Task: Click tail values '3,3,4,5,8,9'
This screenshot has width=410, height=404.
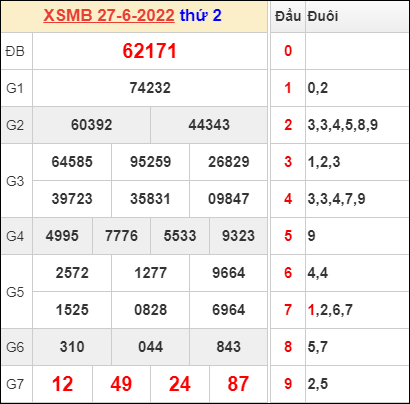Action: click(343, 125)
